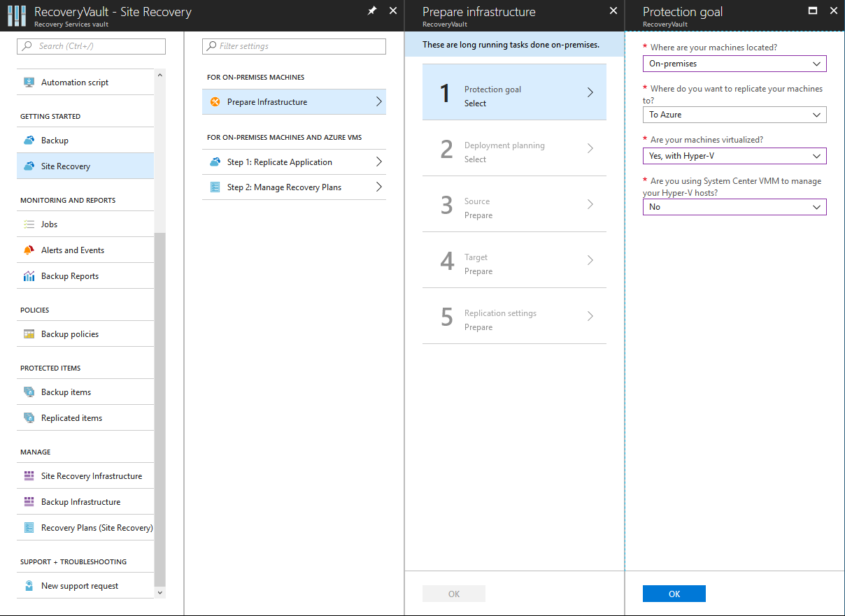The height and width of the screenshot is (616, 845).
Task: Click the New support request icon
Action: (29, 585)
